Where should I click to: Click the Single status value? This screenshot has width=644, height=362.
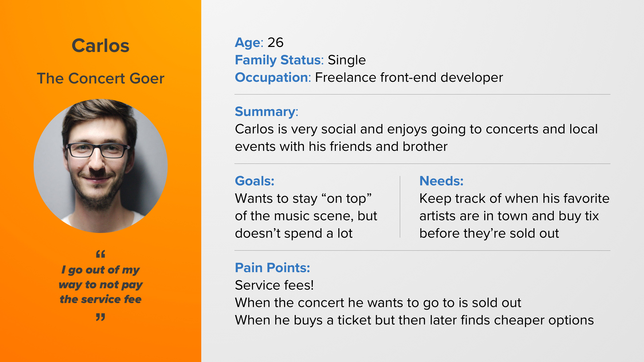point(347,60)
